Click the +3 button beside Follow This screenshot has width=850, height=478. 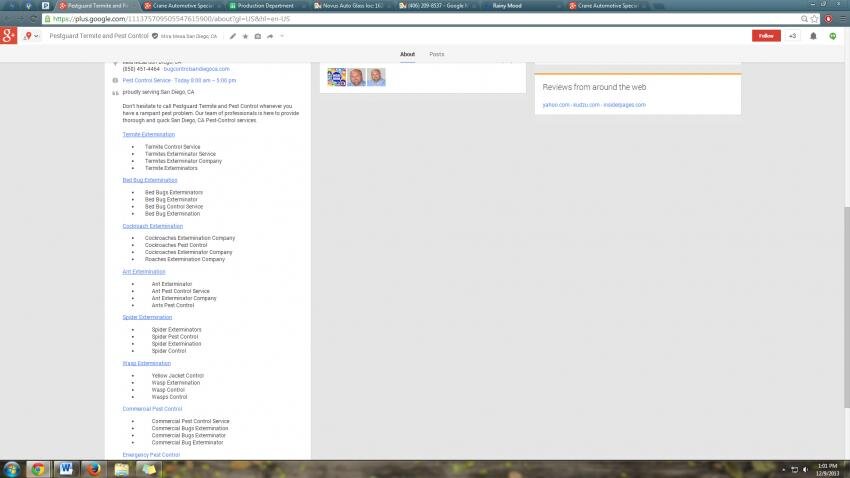coord(793,36)
